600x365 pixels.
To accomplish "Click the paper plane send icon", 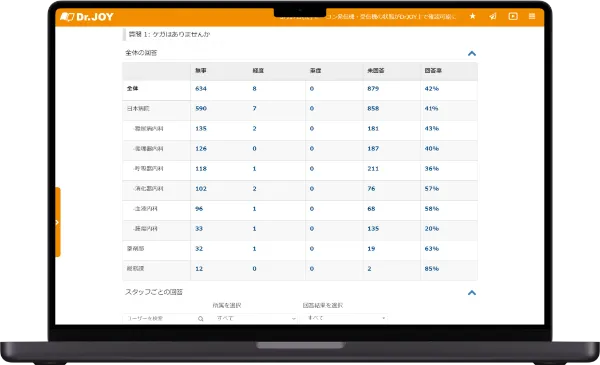I will [493, 16].
